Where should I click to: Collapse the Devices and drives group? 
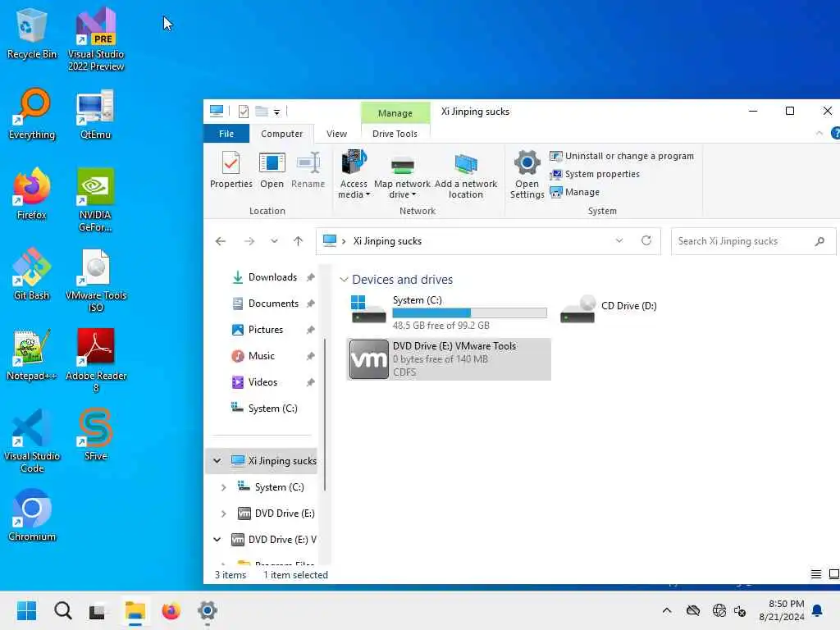(x=344, y=280)
